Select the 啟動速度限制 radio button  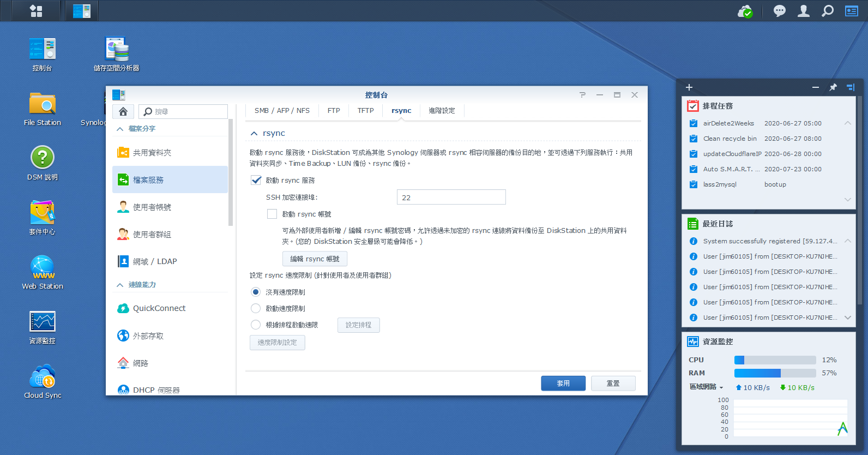click(256, 308)
